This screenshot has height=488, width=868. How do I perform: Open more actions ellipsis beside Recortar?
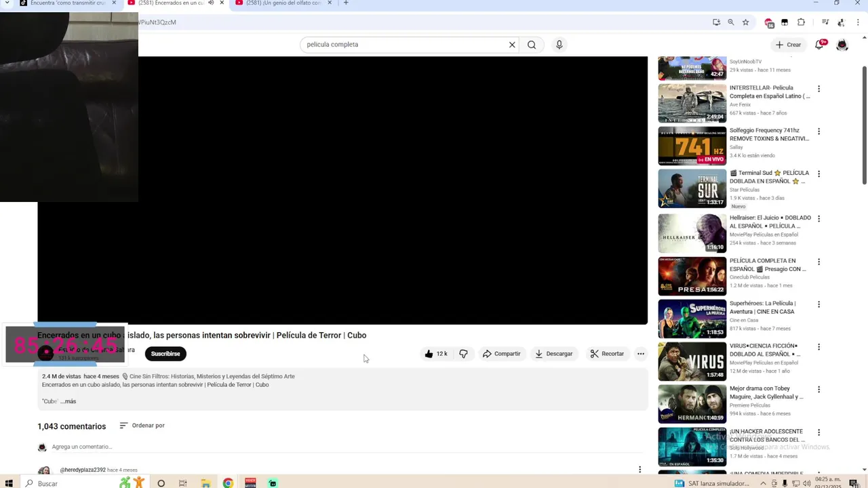(641, 354)
